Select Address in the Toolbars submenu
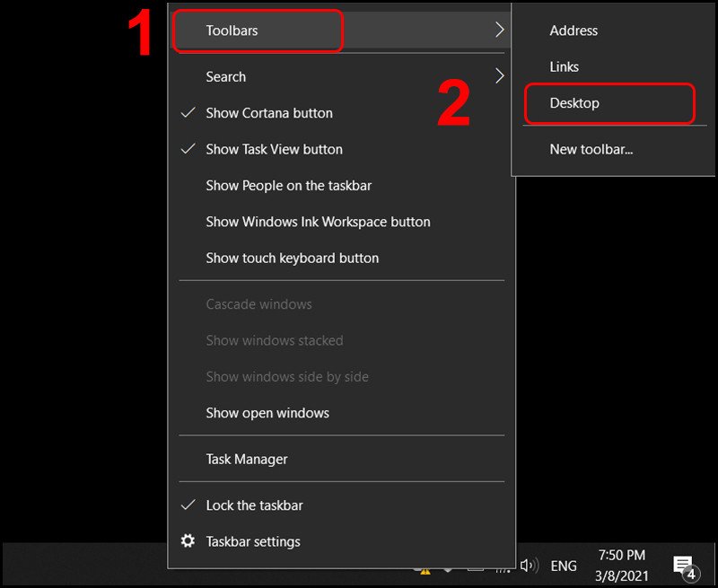The image size is (718, 588). [x=574, y=30]
